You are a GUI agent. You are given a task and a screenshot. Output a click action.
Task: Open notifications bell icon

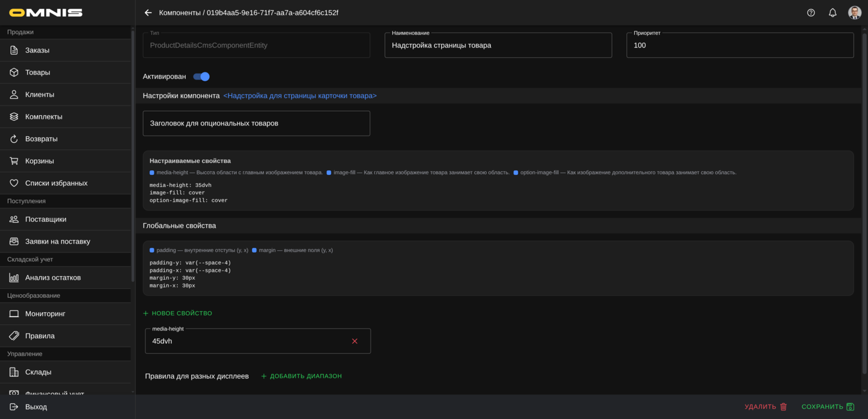pyautogui.click(x=832, y=13)
